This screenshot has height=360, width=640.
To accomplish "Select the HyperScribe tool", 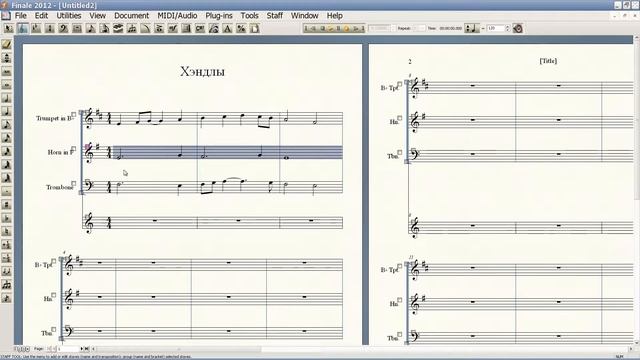I will click(x=118, y=29).
